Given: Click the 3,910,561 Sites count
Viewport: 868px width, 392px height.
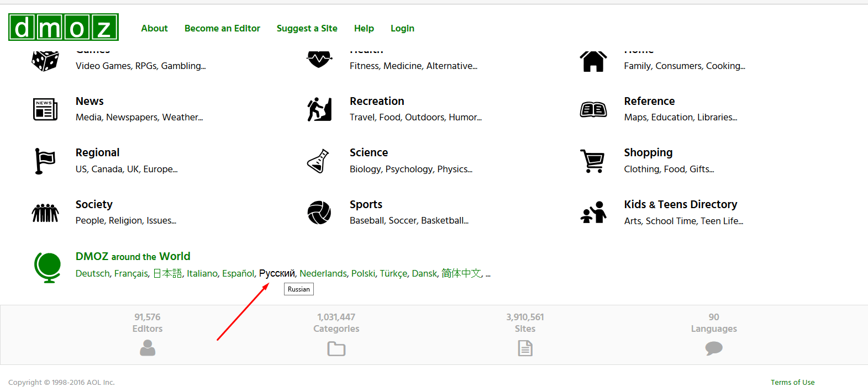Looking at the screenshot, I should point(525,317).
